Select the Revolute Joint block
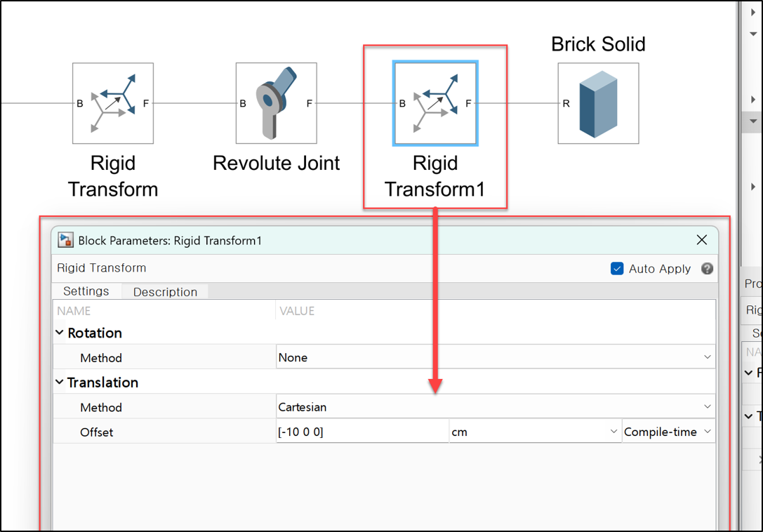Image resolution: width=763 pixels, height=532 pixels. 276,104
